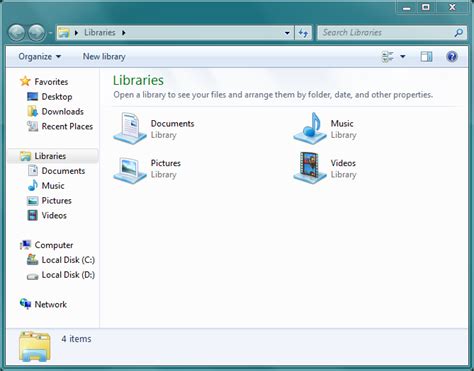Click the Videos icon in sidebar
The image size is (474, 371).
[x=32, y=215]
